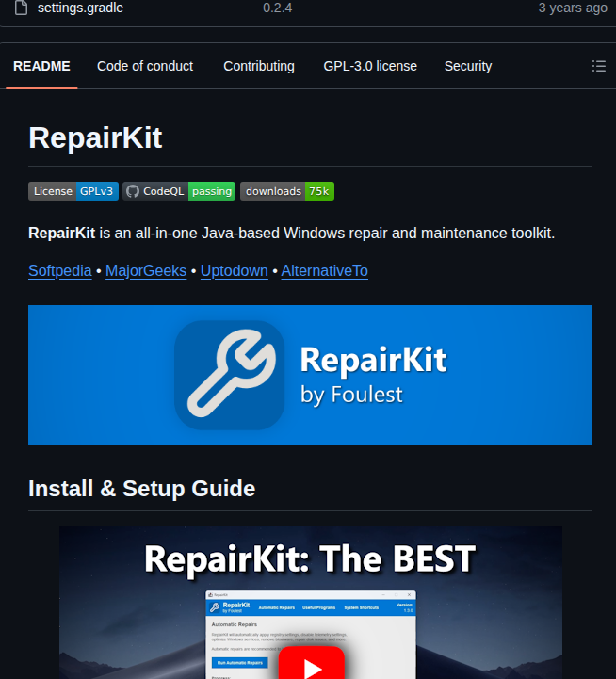Click the wrench logo icon in banner
The image size is (616, 679).
230,375
